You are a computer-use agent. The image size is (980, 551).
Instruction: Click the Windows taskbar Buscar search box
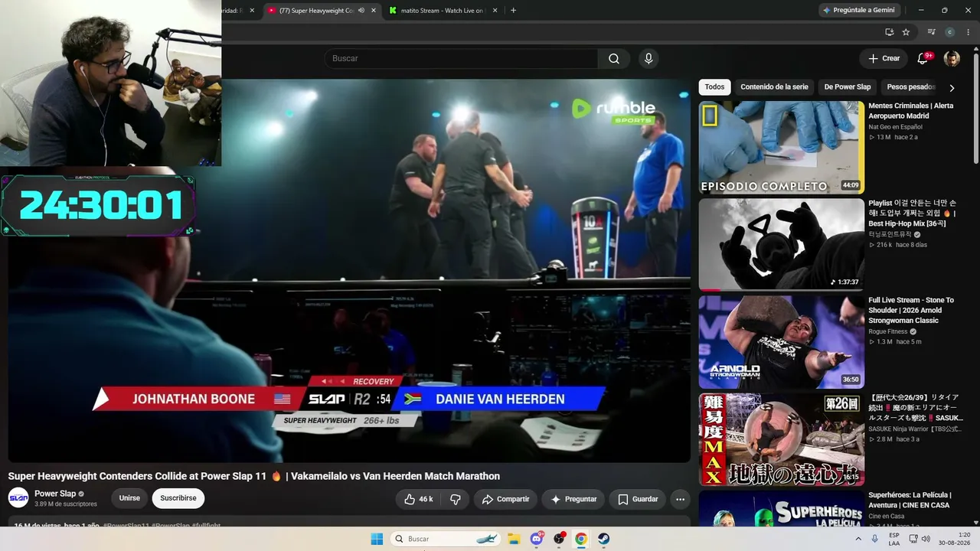(446, 539)
